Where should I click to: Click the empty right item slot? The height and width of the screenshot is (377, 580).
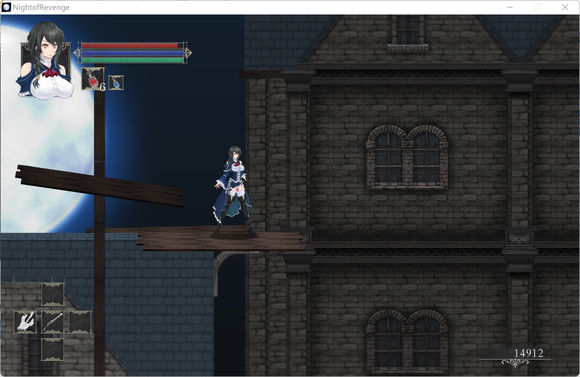click(x=80, y=322)
